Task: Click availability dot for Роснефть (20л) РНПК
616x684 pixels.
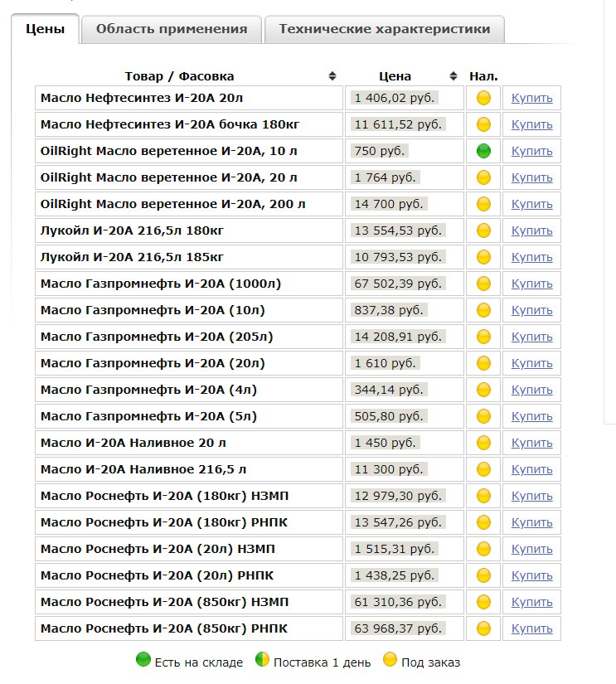Action: coord(483,575)
